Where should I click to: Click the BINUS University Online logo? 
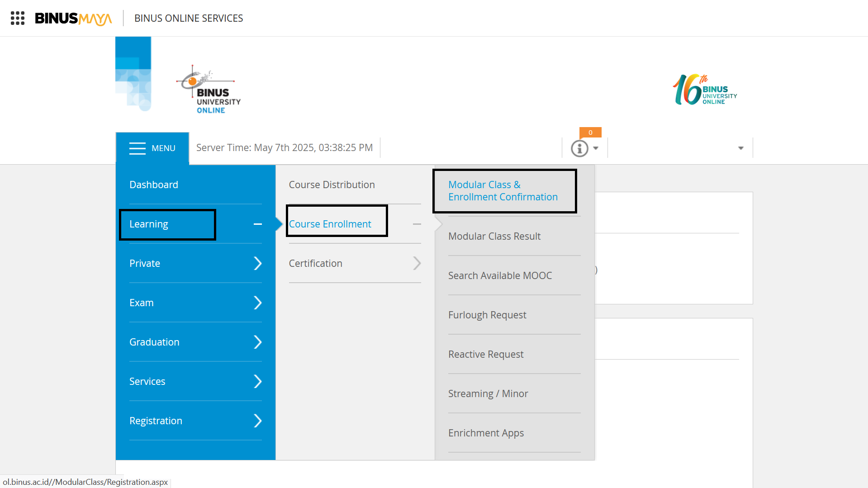pos(208,89)
